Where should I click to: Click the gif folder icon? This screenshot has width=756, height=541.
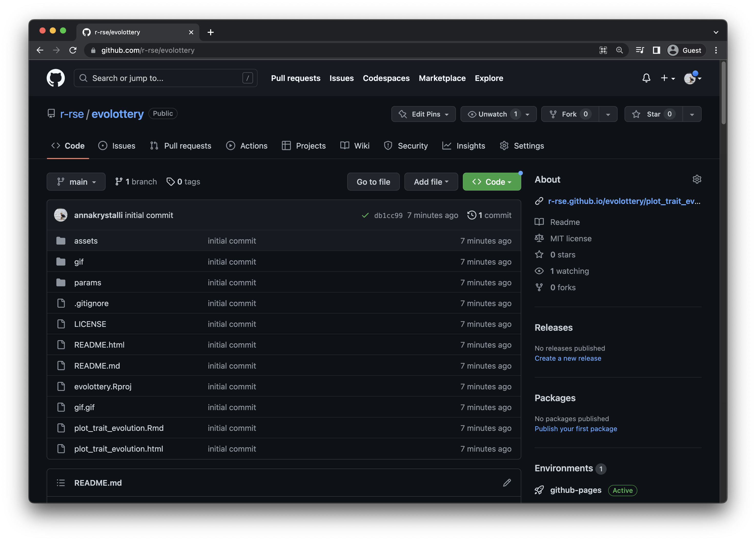(61, 262)
